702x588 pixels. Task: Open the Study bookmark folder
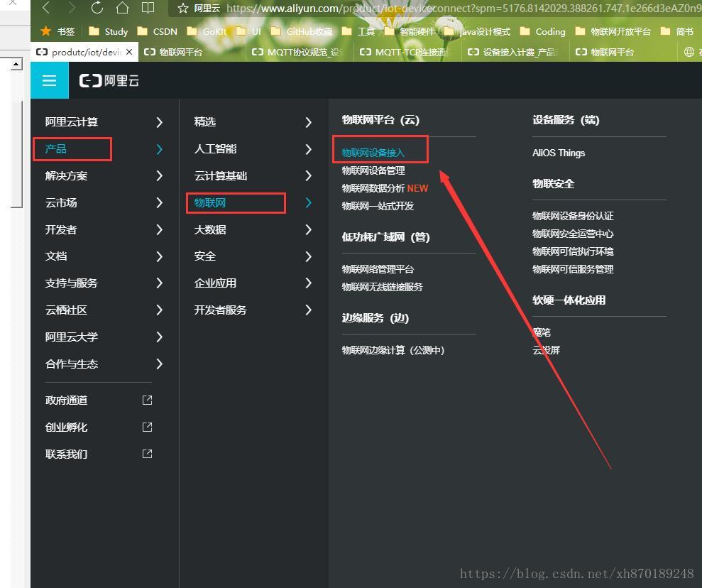108,31
